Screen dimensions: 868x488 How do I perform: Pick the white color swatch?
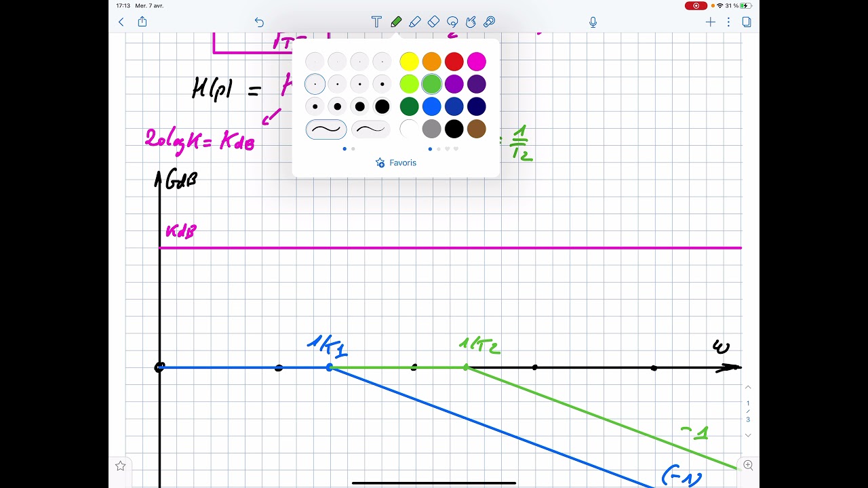[x=409, y=129]
